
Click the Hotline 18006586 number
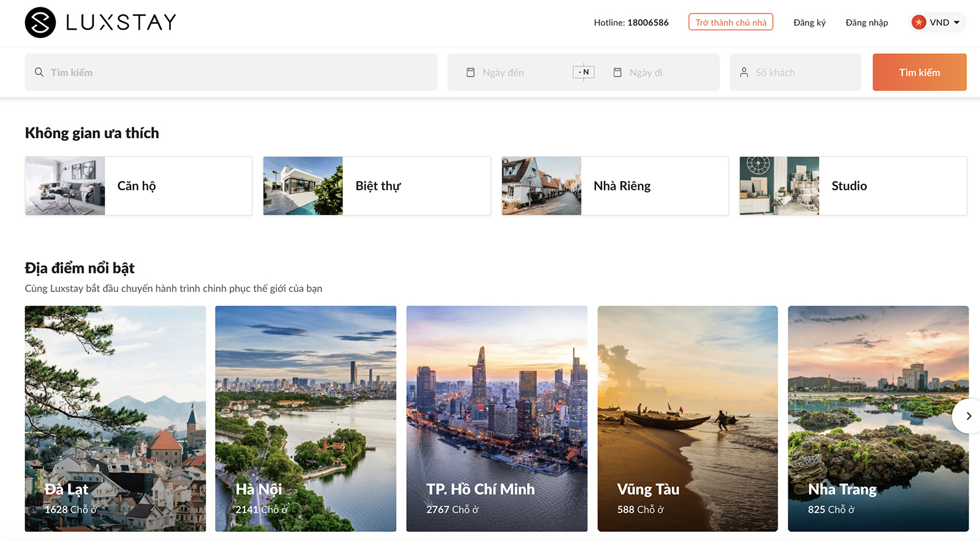pos(647,23)
